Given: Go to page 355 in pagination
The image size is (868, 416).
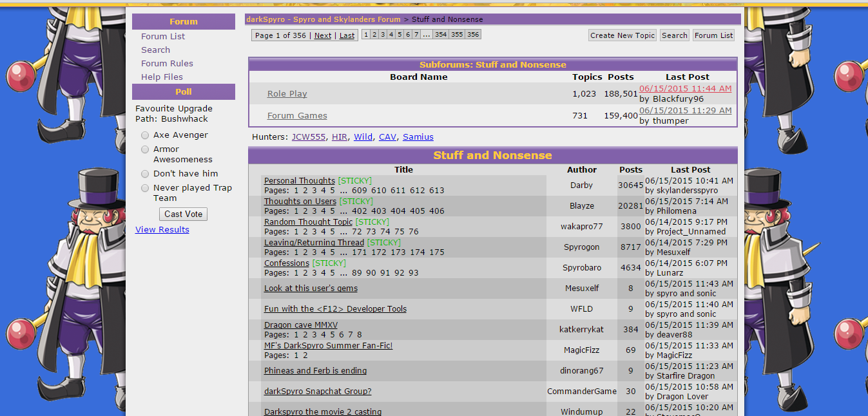Looking at the screenshot, I should (457, 35).
